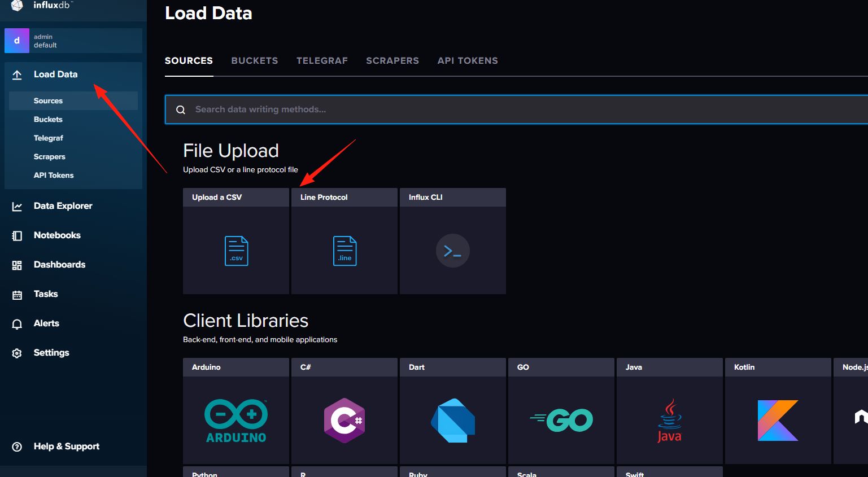868x477 pixels.
Task: Open the Alerts bell icon
Action: (x=17, y=324)
